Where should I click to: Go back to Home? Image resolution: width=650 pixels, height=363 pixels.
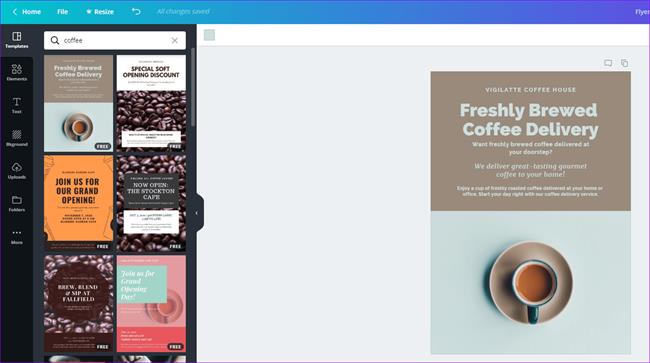(x=27, y=12)
